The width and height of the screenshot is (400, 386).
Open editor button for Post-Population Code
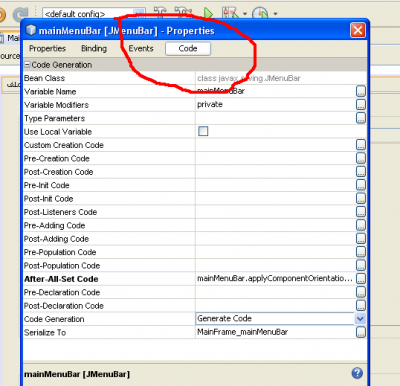(x=361, y=265)
